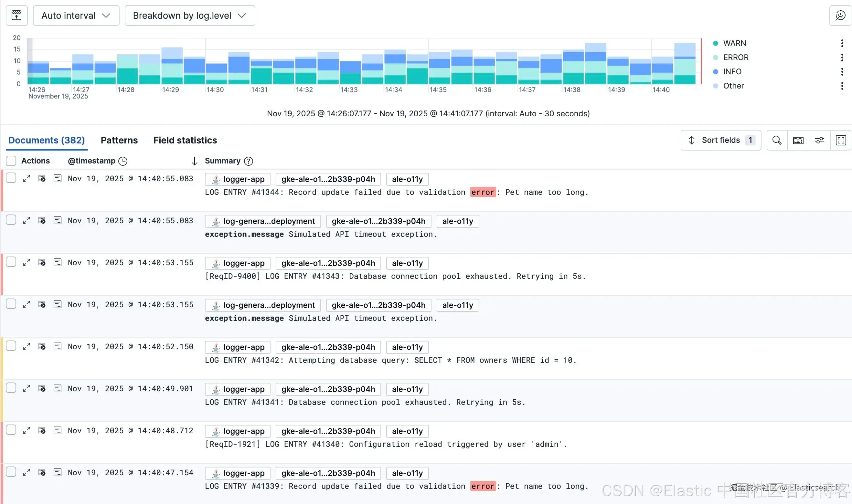The image size is (852, 504).
Task: Click the Sort fields button
Action: point(720,140)
